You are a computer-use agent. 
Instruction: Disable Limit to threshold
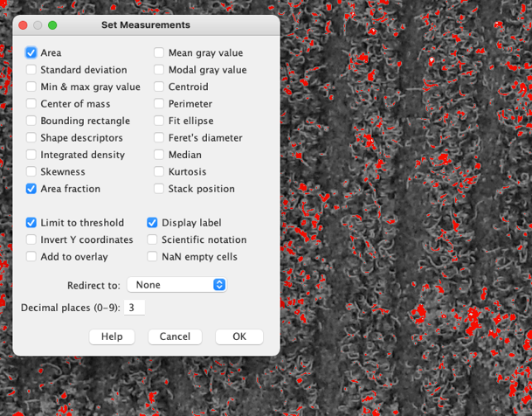coord(31,223)
